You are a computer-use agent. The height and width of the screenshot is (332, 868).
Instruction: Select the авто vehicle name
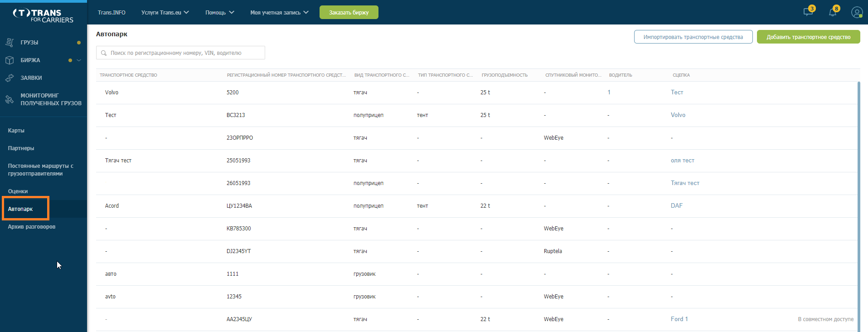pyautogui.click(x=111, y=274)
